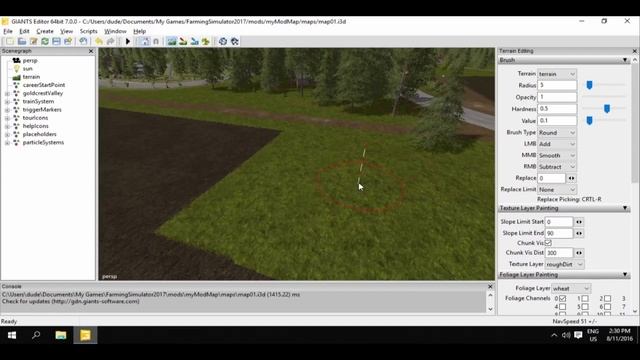This screenshot has width=640, height=360.
Task: Enable Foliage Channel 2 checkbox
Action: [x=607, y=299]
